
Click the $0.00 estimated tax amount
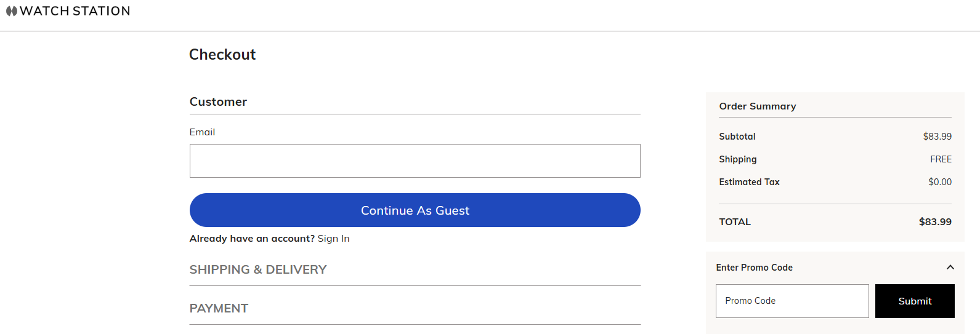(x=939, y=182)
